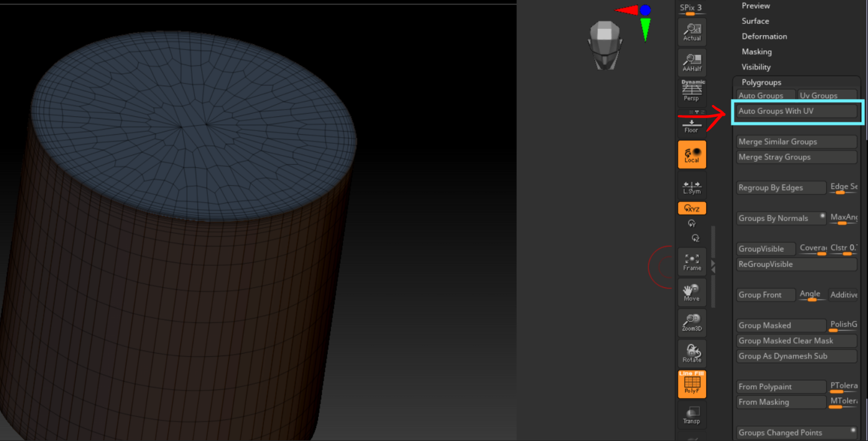The height and width of the screenshot is (441, 868).
Task: Adjust the MaxAngle slider
Action: coord(843,218)
